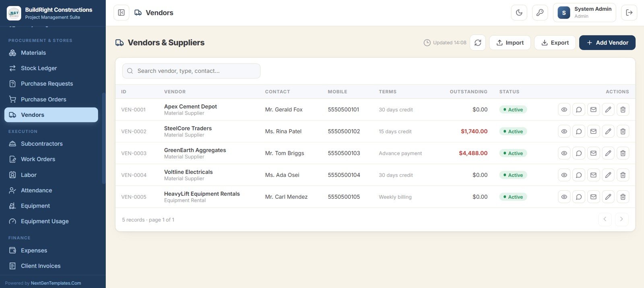
Task: View details of SteelCore Traders
Action: point(564,131)
